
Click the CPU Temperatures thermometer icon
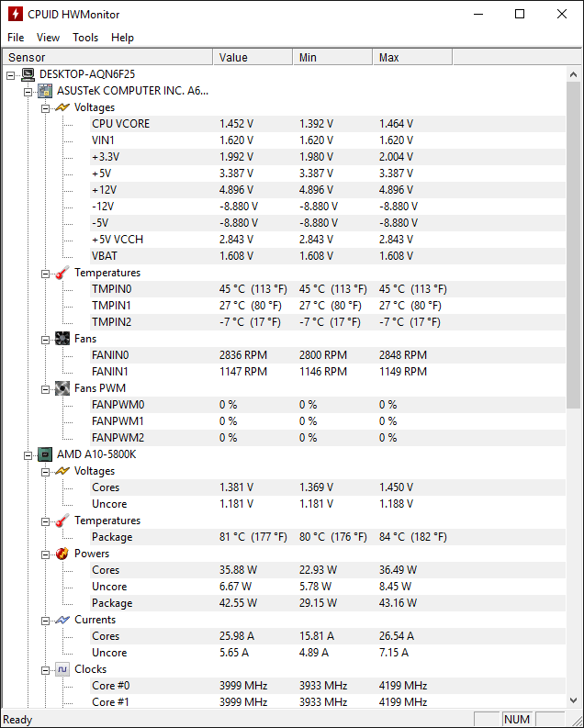click(x=62, y=521)
